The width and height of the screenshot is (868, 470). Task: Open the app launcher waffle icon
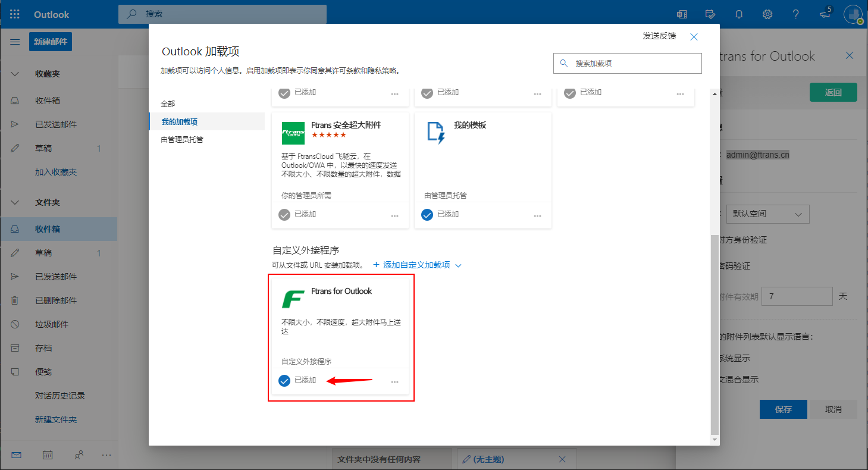(15, 14)
